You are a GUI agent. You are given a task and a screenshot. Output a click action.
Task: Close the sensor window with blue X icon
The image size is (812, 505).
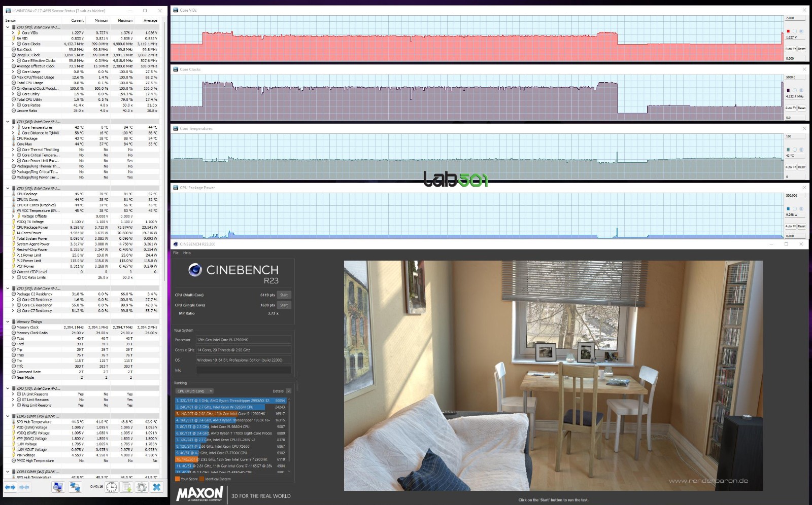pos(157,487)
